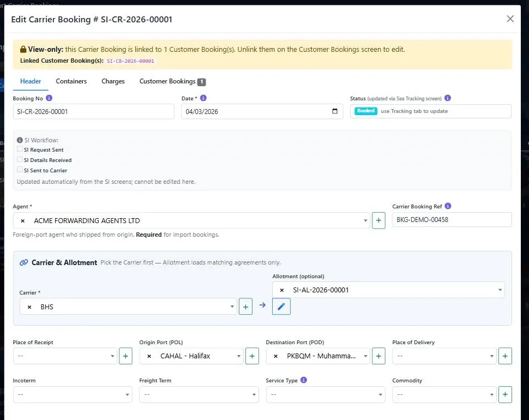Add new Destination Port with plus button
Image resolution: width=529 pixels, height=420 pixels.
tap(378, 356)
